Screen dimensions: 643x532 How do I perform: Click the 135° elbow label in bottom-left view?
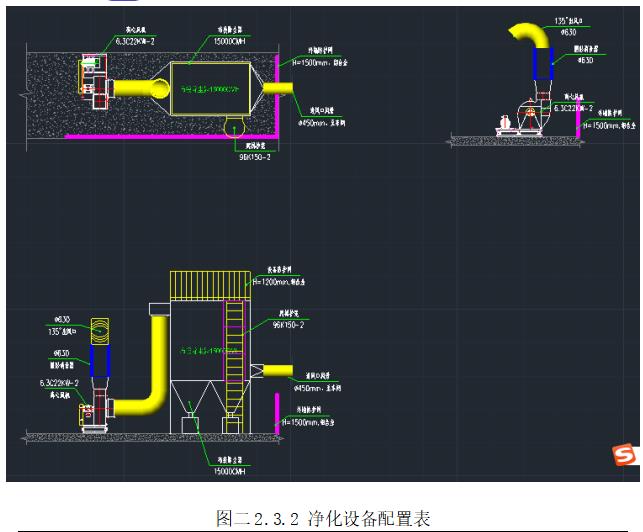coord(64,331)
